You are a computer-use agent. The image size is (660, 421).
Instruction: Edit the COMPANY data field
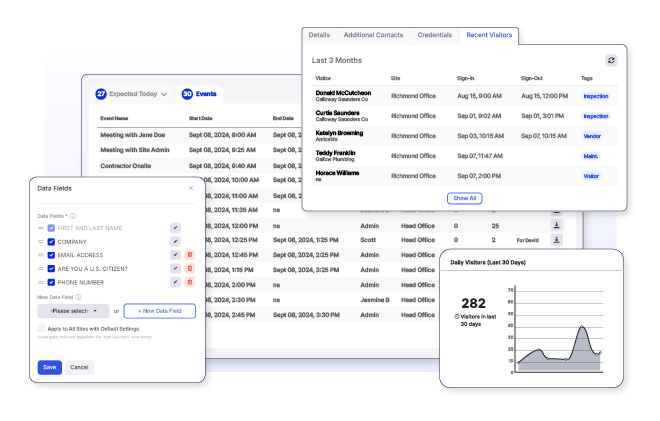tap(176, 242)
